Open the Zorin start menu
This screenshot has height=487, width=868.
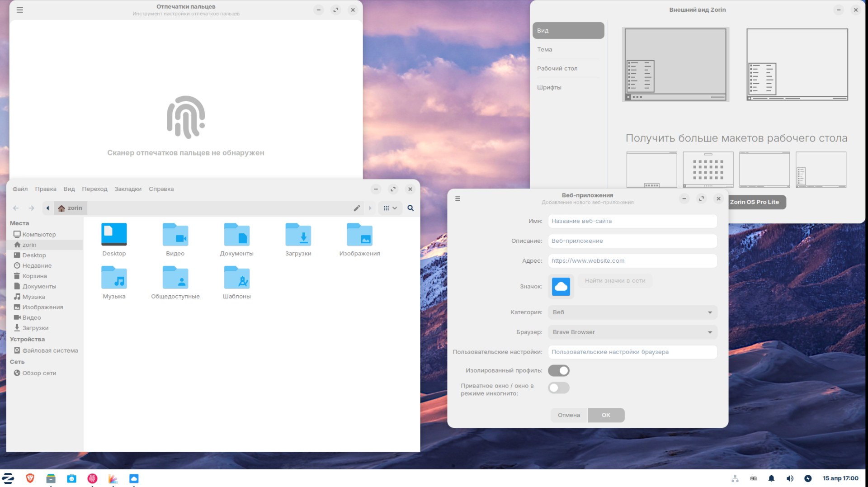pyautogui.click(x=8, y=478)
